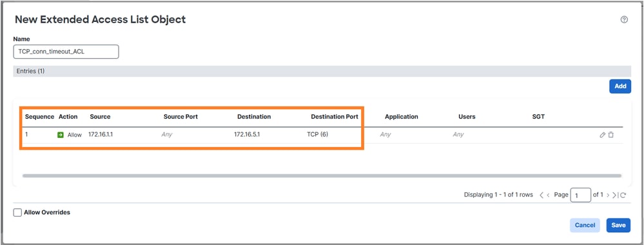
Task: Click the Application Any value
Action: click(385, 134)
